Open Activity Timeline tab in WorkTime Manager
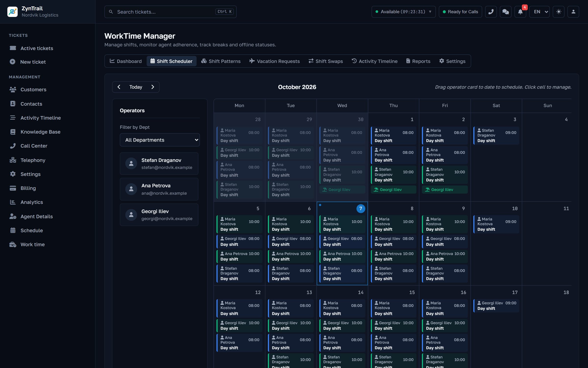The image size is (588, 368). coord(375,61)
